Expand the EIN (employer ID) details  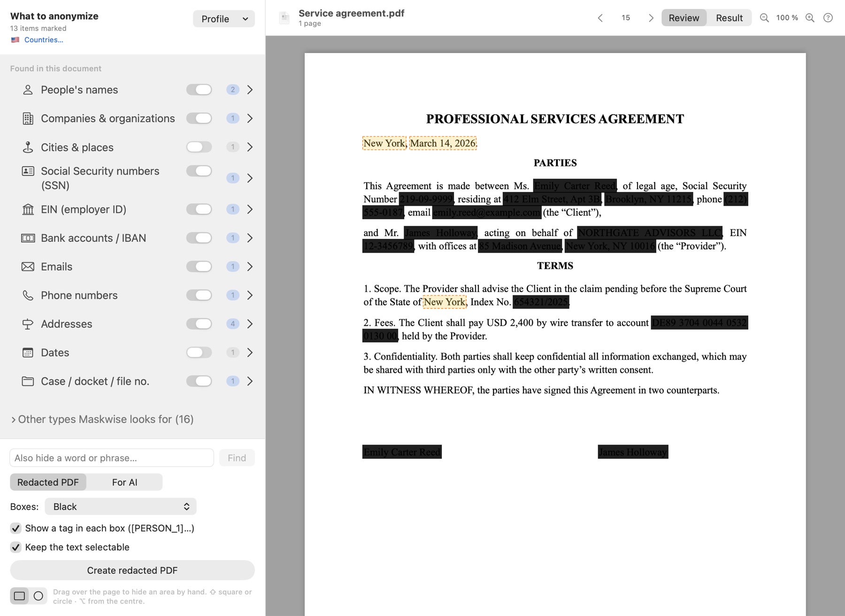point(250,209)
